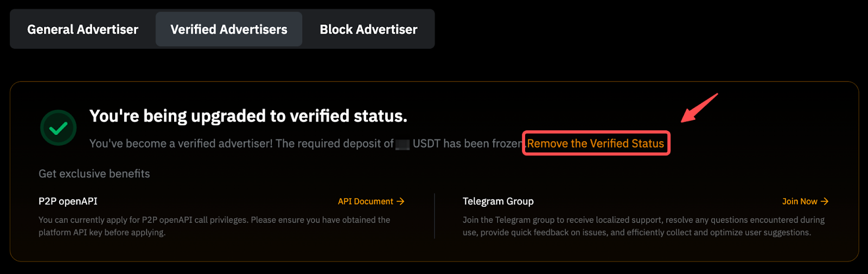Viewport: 868px width, 274px height.
Task: Click the Telegram Group heading
Action: (x=498, y=201)
